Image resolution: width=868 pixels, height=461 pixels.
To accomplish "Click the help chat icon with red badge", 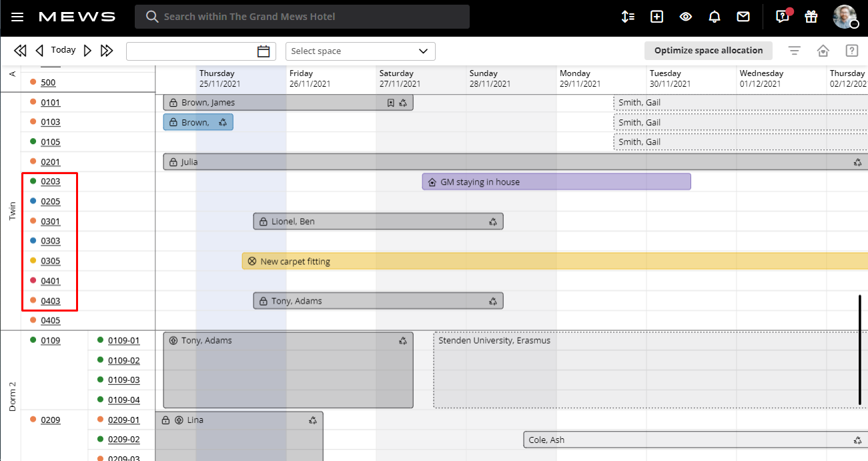I will 782,16.
